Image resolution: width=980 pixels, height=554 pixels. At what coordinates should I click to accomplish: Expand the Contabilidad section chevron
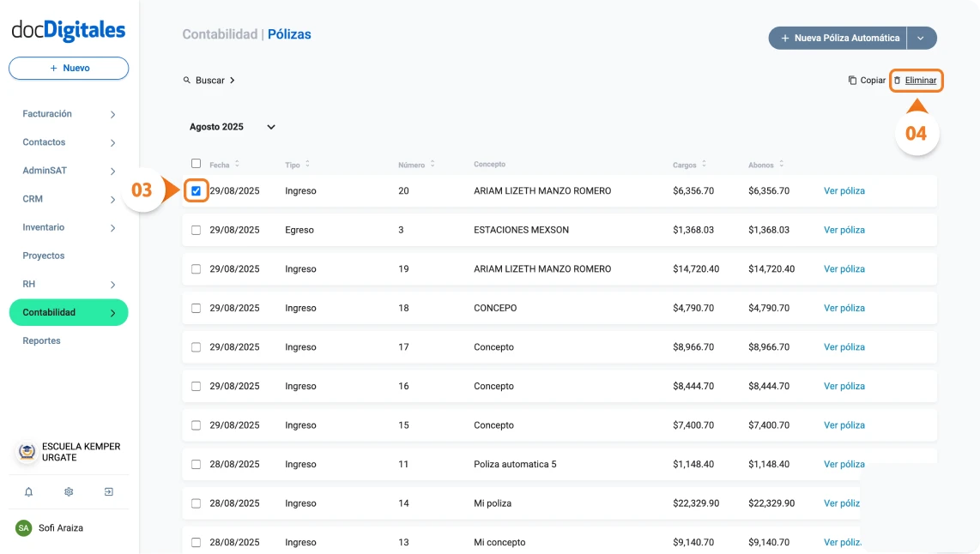point(112,312)
